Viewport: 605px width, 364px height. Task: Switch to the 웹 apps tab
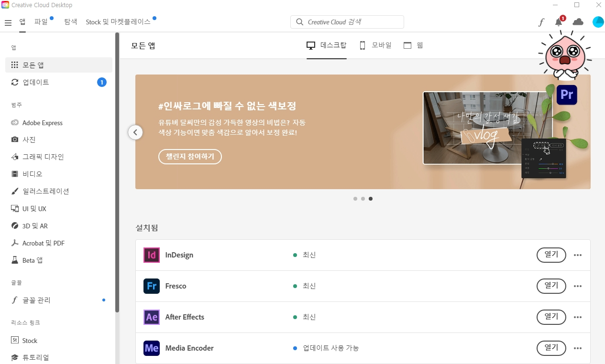pyautogui.click(x=413, y=45)
